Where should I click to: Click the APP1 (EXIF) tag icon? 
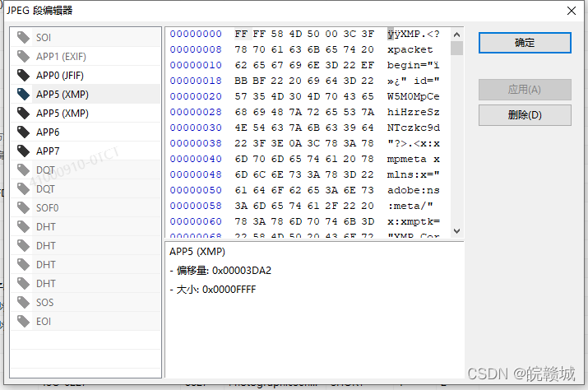click(23, 56)
